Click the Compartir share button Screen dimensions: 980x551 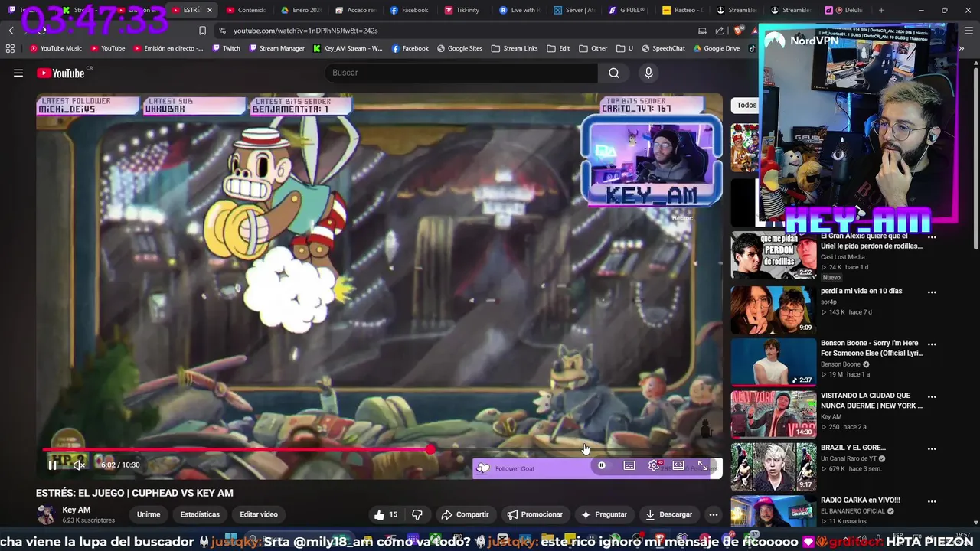coord(465,514)
